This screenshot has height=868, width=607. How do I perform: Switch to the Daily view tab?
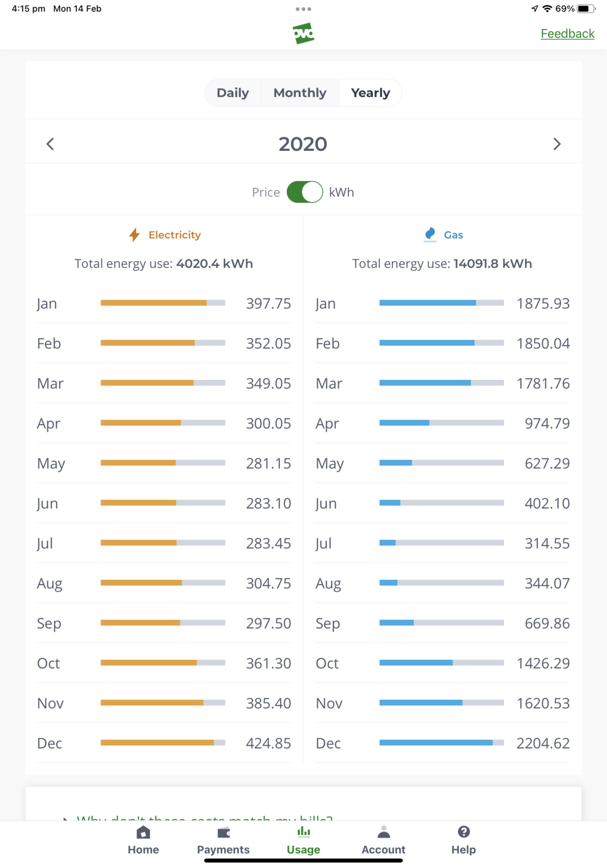[x=232, y=93]
